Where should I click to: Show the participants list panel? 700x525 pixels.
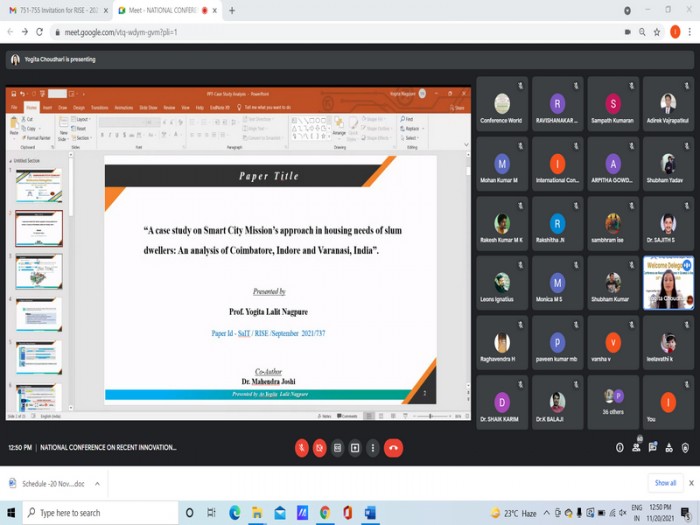[638, 448]
